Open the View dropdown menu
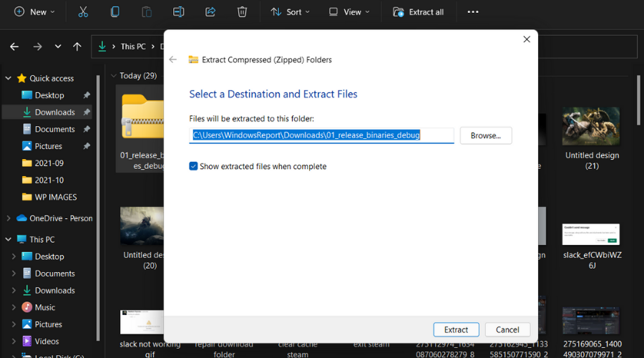 point(349,12)
